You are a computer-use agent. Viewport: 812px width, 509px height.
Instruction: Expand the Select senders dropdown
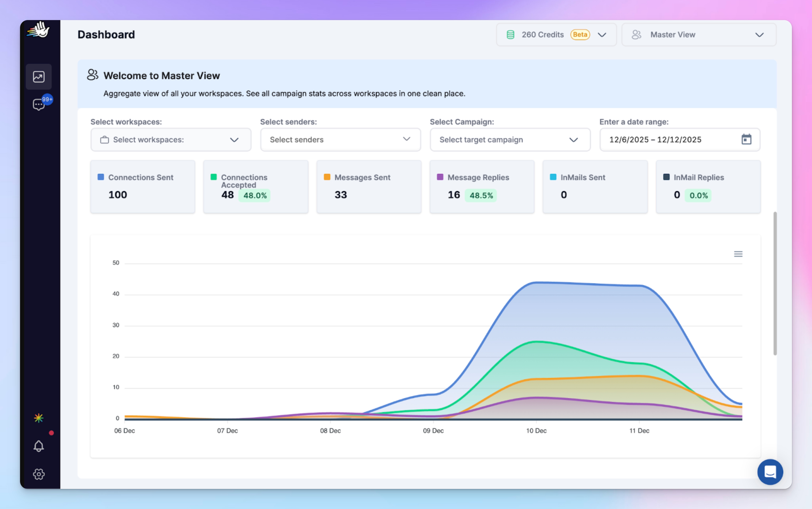click(x=340, y=140)
